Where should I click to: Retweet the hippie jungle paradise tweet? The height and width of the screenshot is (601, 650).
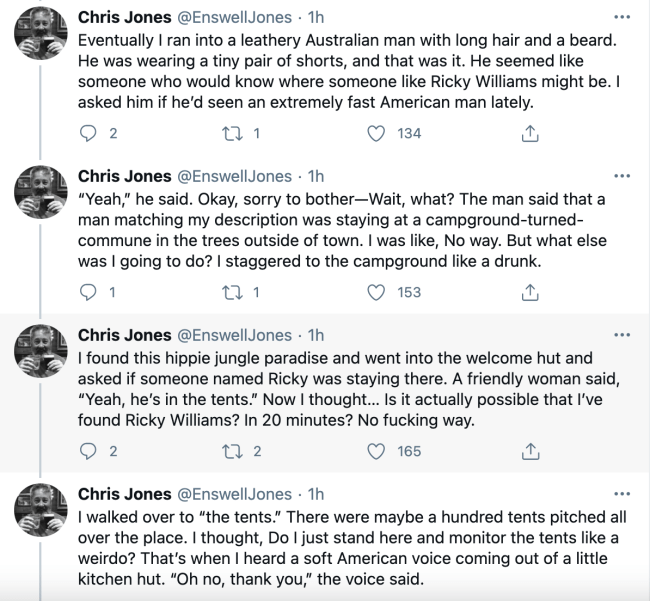click(x=233, y=451)
